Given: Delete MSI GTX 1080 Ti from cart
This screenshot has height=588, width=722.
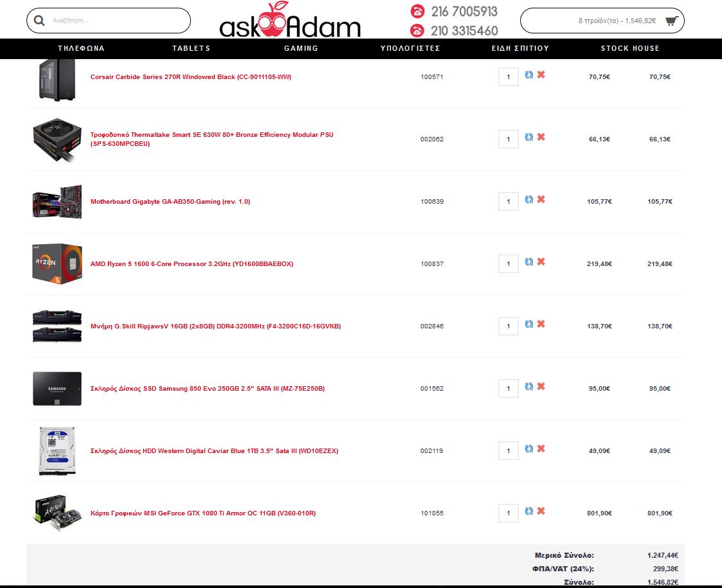Looking at the screenshot, I should [541, 511].
